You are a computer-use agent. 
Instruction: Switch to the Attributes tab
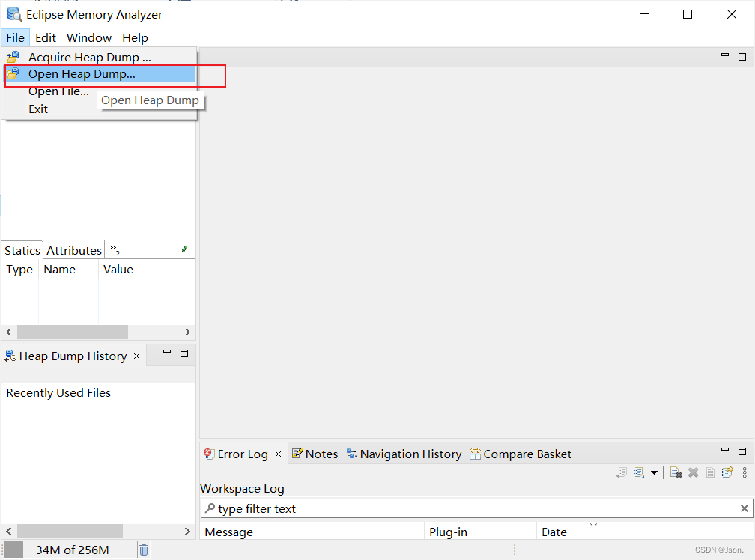click(x=74, y=250)
